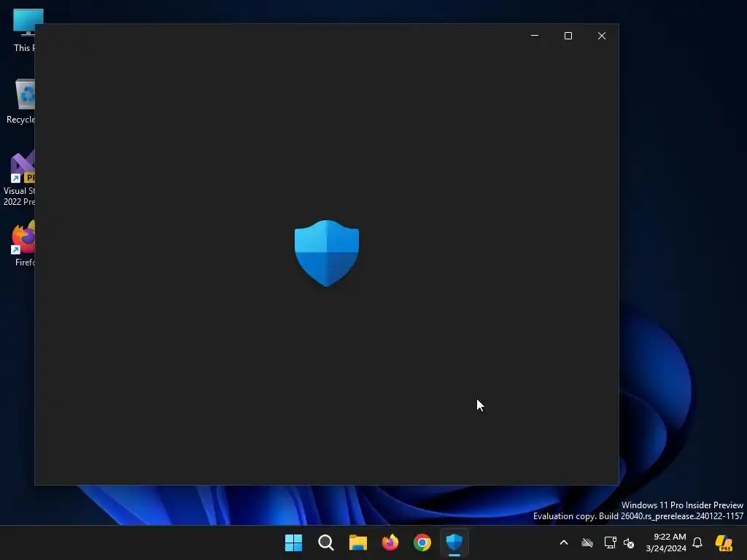Click the OneDrive cloud tray icon

tap(587, 542)
